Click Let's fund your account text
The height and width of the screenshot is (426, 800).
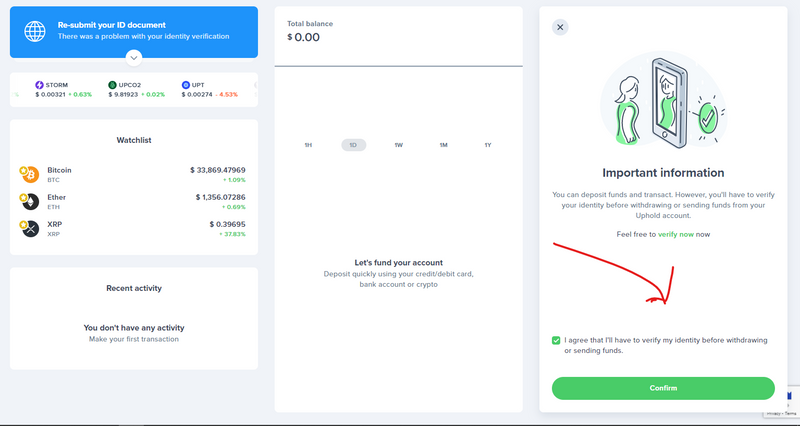(398, 263)
